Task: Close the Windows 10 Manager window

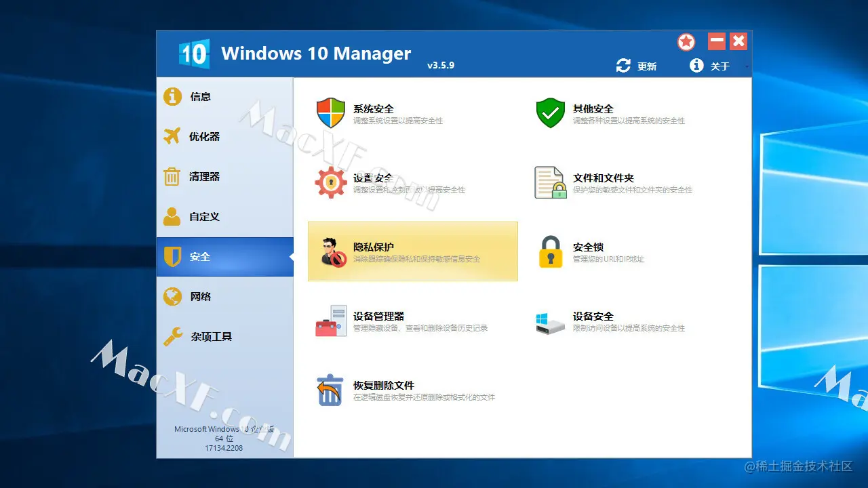Action: [x=738, y=41]
